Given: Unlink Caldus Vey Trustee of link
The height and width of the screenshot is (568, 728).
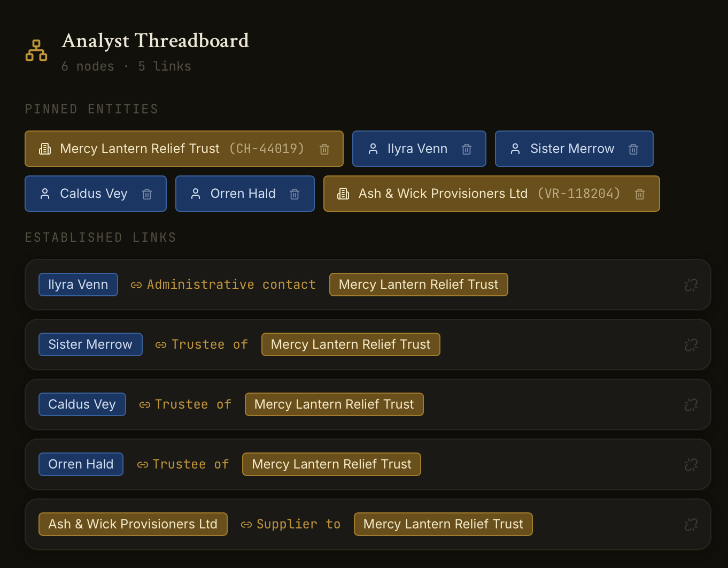Looking at the screenshot, I should [691, 405].
